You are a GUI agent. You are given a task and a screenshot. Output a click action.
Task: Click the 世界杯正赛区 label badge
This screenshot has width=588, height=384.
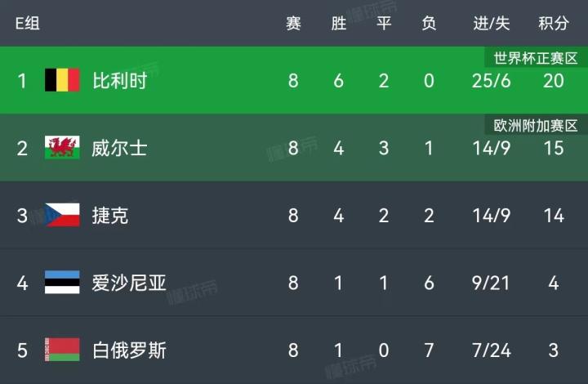[x=536, y=58]
